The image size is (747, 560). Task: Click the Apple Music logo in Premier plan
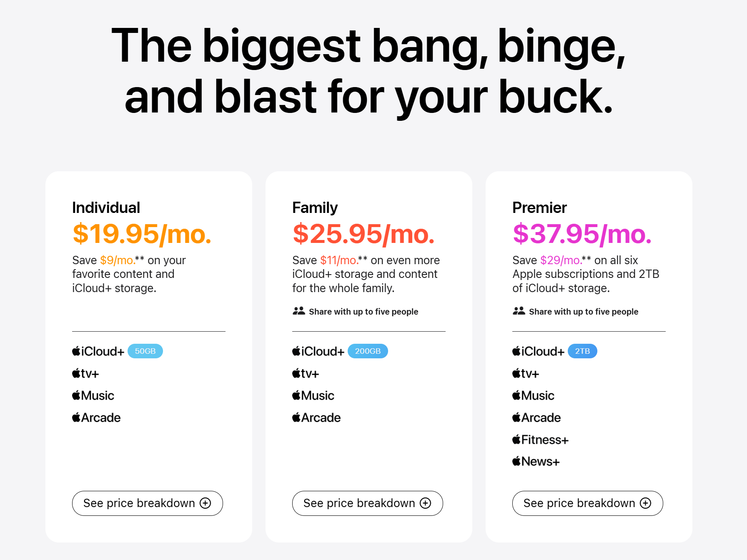click(x=533, y=395)
